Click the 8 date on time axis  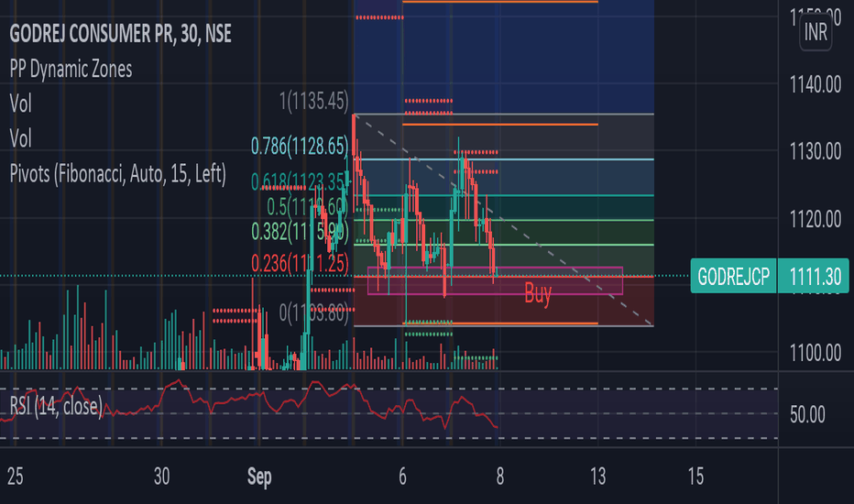click(500, 477)
